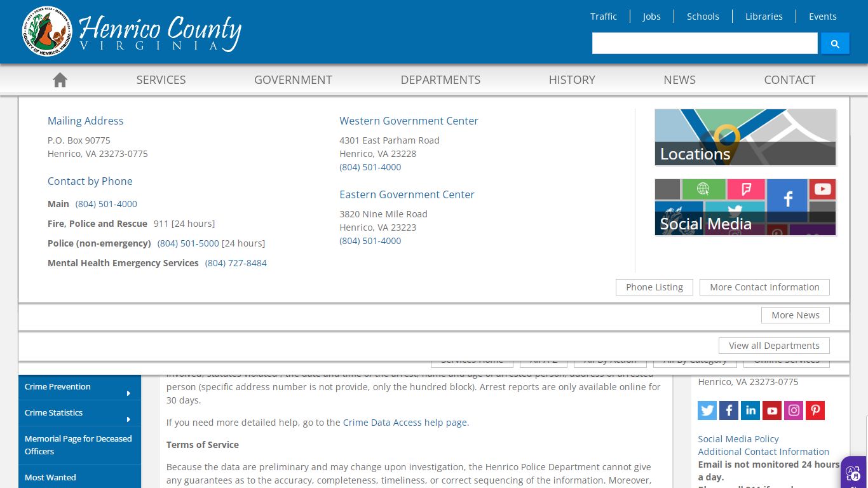Image resolution: width=868 pixels, height=488 pixels.
Task: Click Eastern Government Center phone number
Action: 370,241
